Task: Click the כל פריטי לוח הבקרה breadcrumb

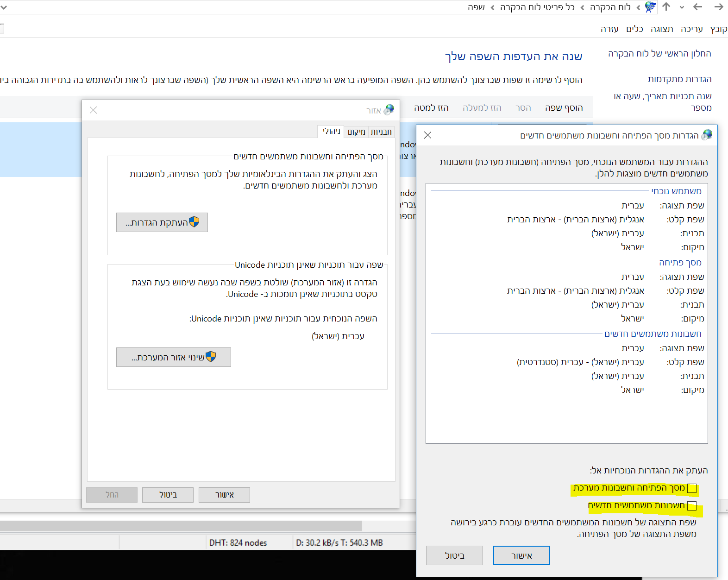Action: point(537,7)
